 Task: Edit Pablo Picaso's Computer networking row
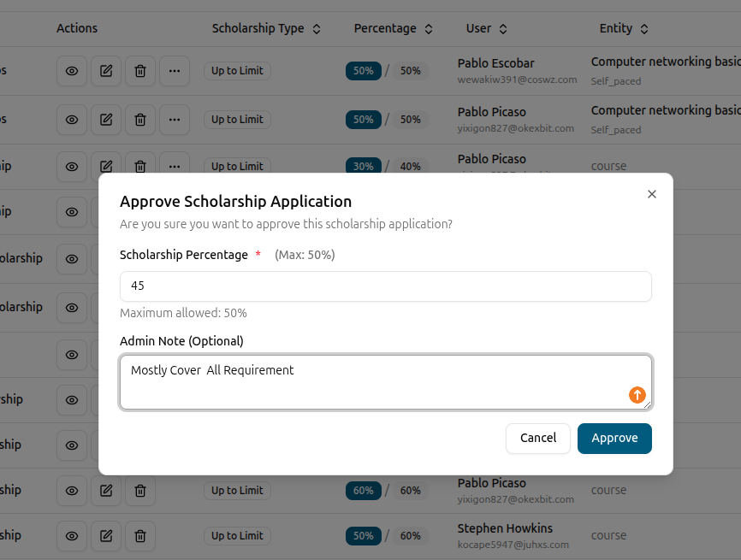click(106, 120)
